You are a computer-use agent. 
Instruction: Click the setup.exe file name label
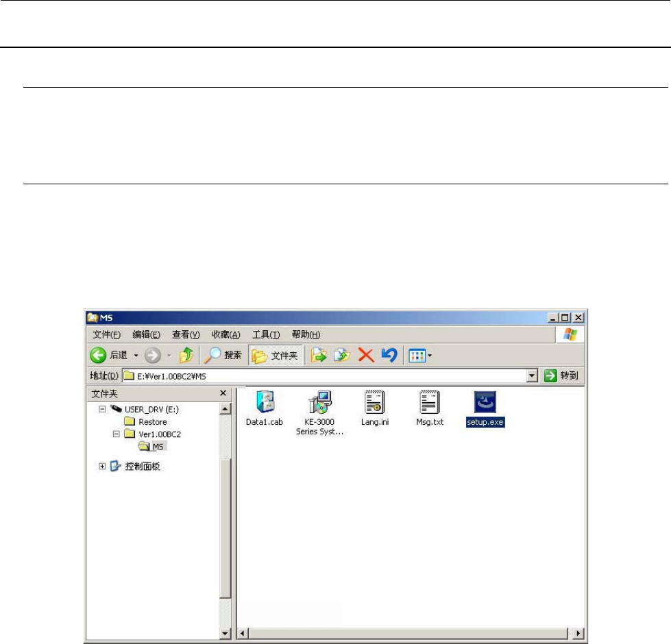coord(485,422)
